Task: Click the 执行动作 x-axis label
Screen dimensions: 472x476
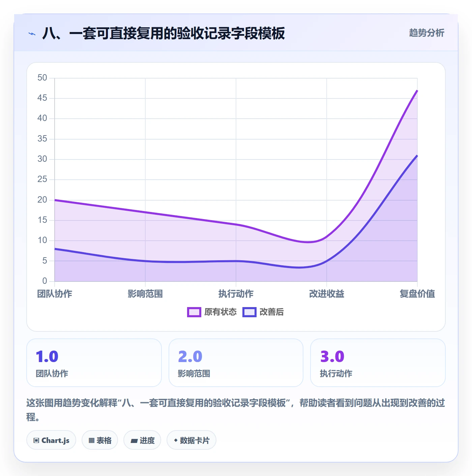Action: click(x=236, y=294)
